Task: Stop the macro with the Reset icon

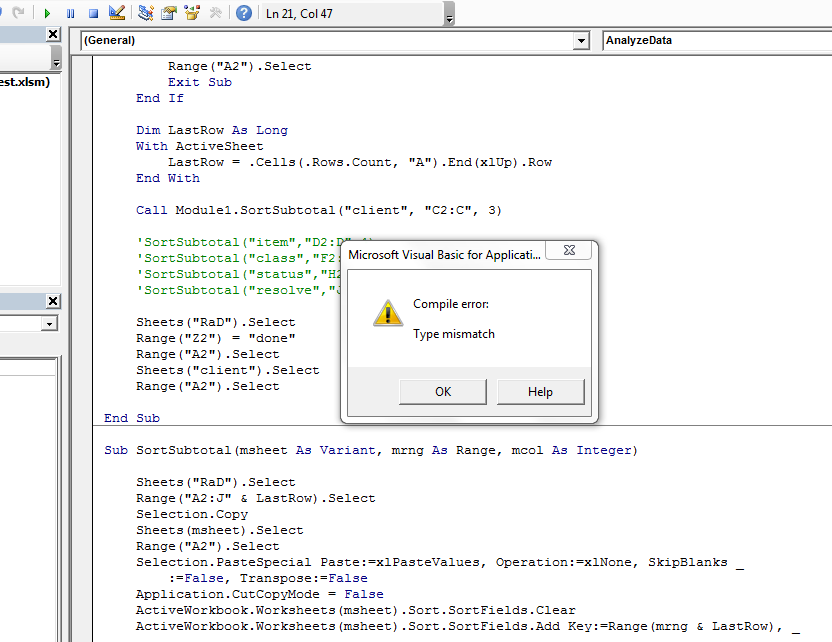Action: tap(93, 13)
